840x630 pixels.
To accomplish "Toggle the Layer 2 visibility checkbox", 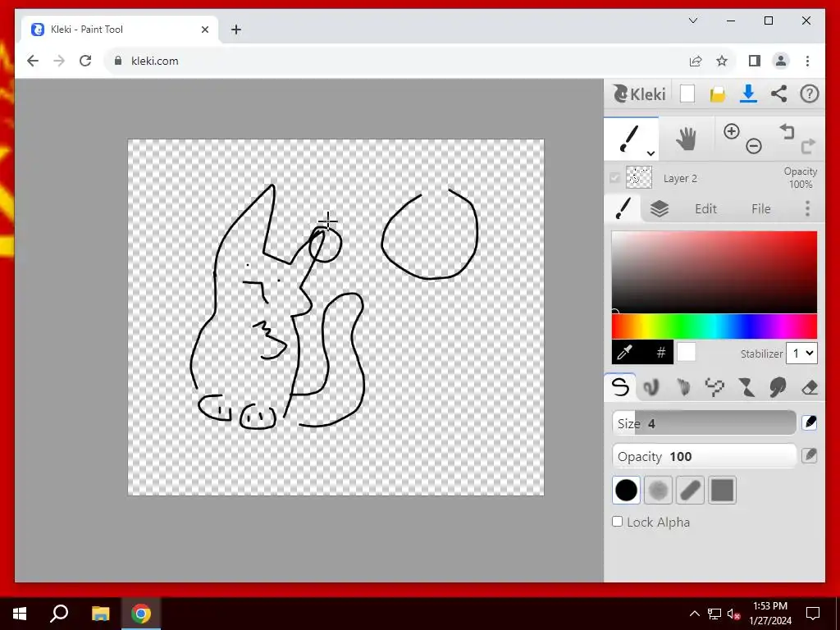I will tap(614, 178).
